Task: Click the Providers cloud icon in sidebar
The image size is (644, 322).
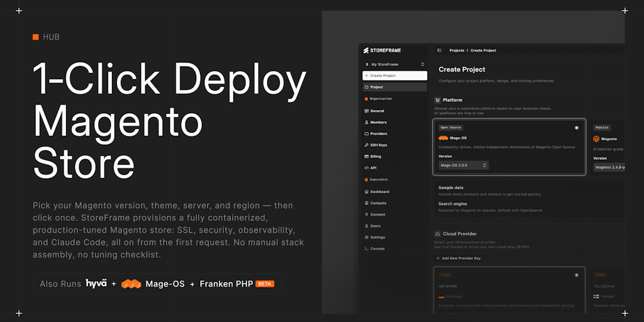Action: tap(367, 134)
